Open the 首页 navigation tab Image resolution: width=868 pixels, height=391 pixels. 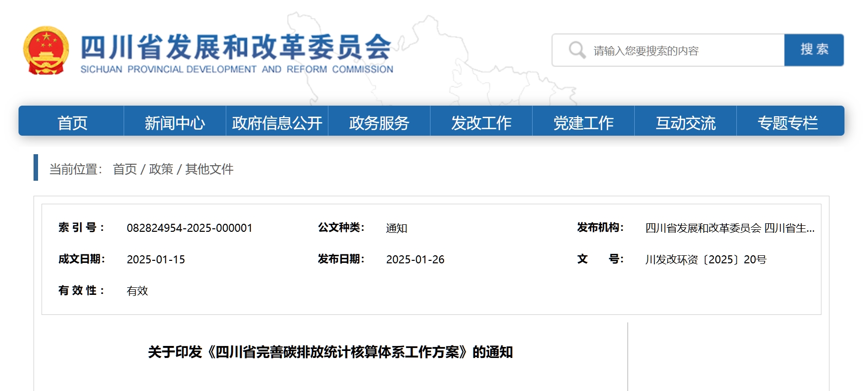click(x=72, y=123)
